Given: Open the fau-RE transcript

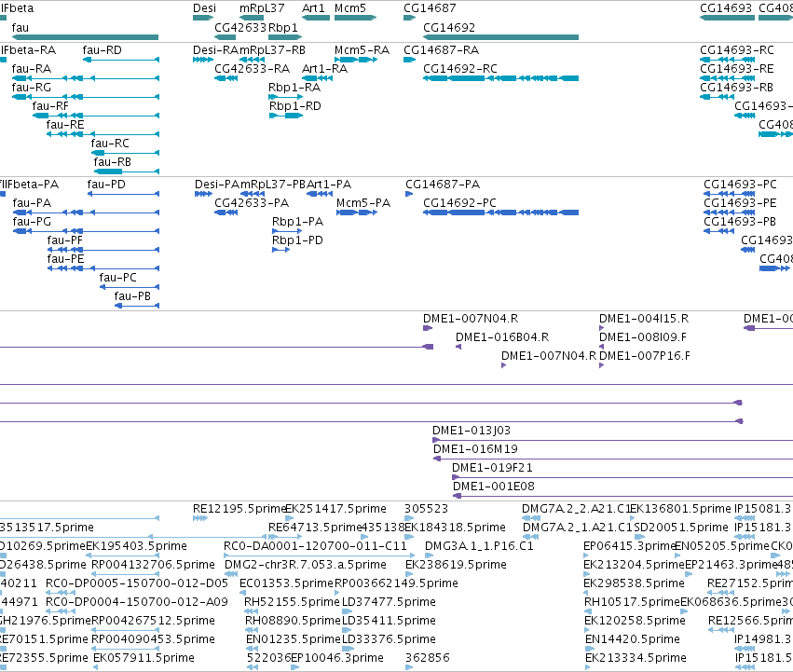Looking at the screenshot, I should click(103, 134).
